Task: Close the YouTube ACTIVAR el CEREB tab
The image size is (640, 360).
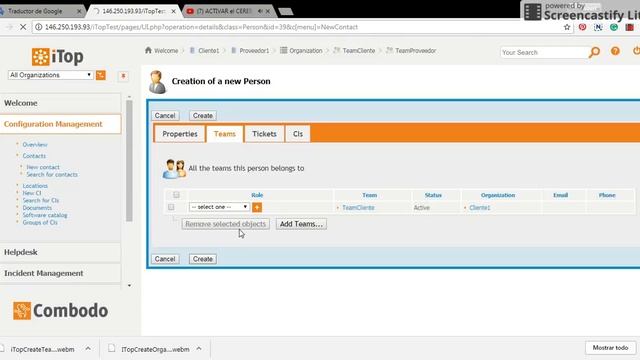Action: (x=268, y=11)
